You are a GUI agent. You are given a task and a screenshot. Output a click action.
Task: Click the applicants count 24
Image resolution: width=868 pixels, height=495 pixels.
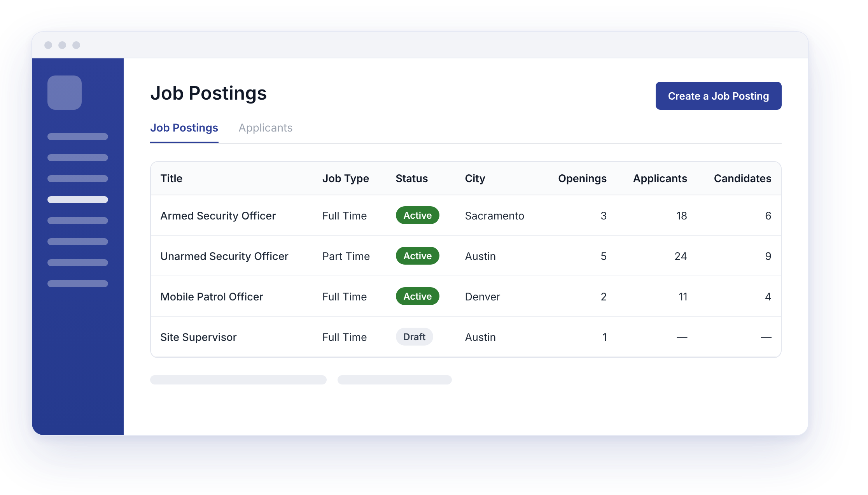681,256
